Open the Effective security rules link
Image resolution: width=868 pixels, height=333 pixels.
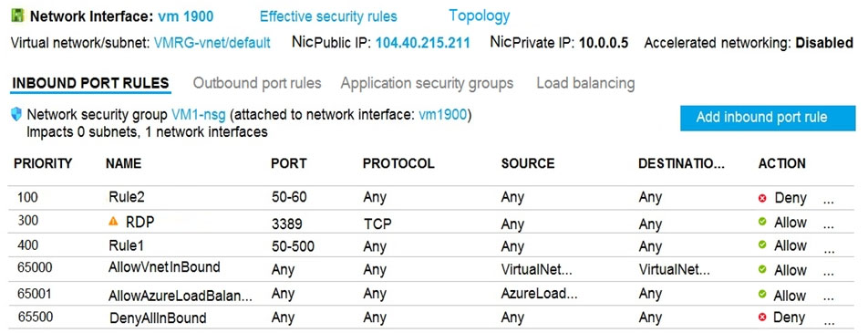click(328, 16)
